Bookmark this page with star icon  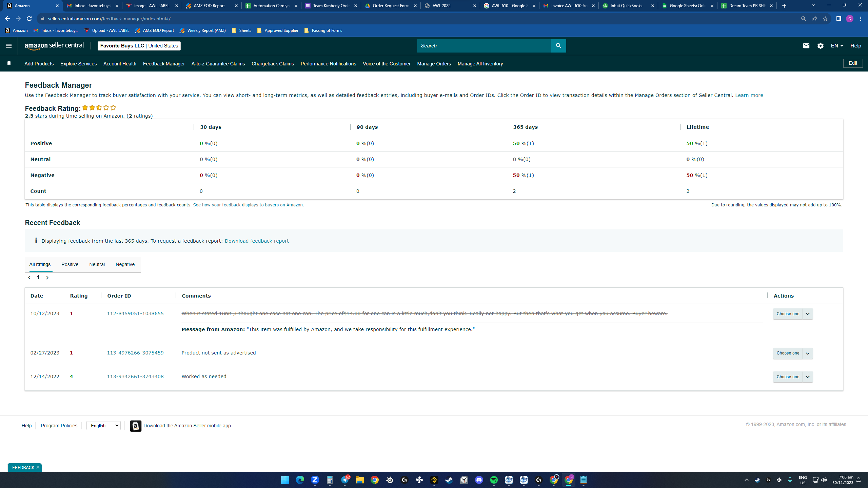pyautogui.click(x=825, y=19)
